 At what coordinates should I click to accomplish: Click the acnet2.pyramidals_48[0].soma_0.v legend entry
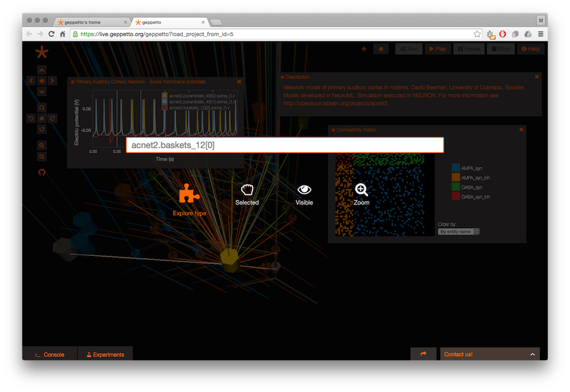pos(202,96)
